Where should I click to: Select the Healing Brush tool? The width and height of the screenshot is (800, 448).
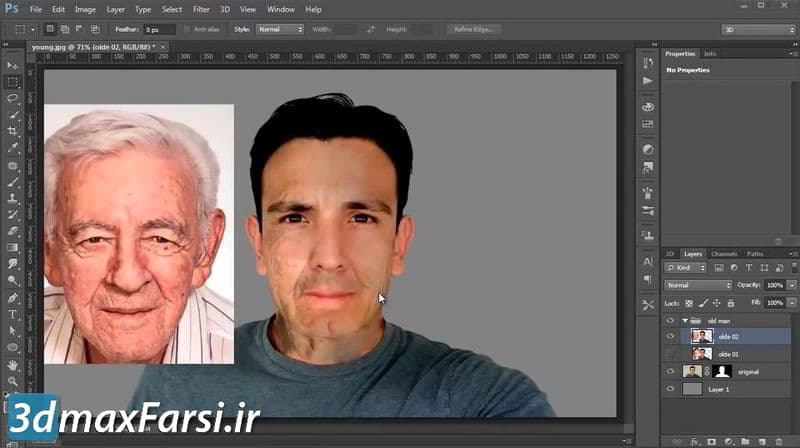coord(13,165)
